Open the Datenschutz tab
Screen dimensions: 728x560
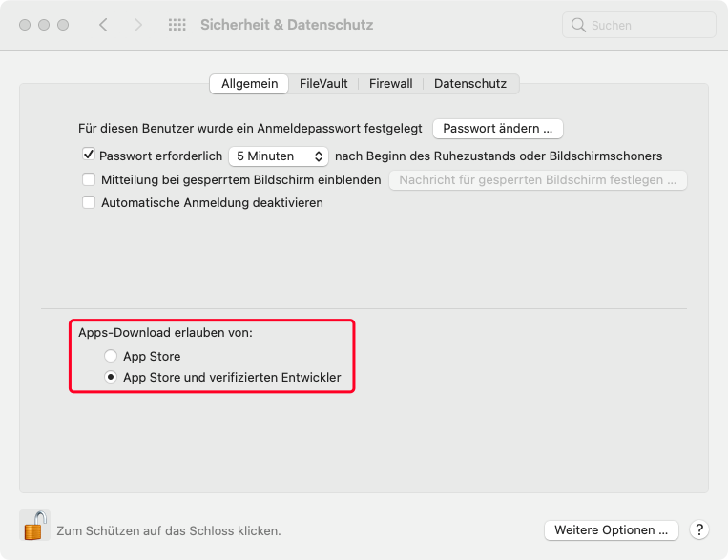point(470,84)
